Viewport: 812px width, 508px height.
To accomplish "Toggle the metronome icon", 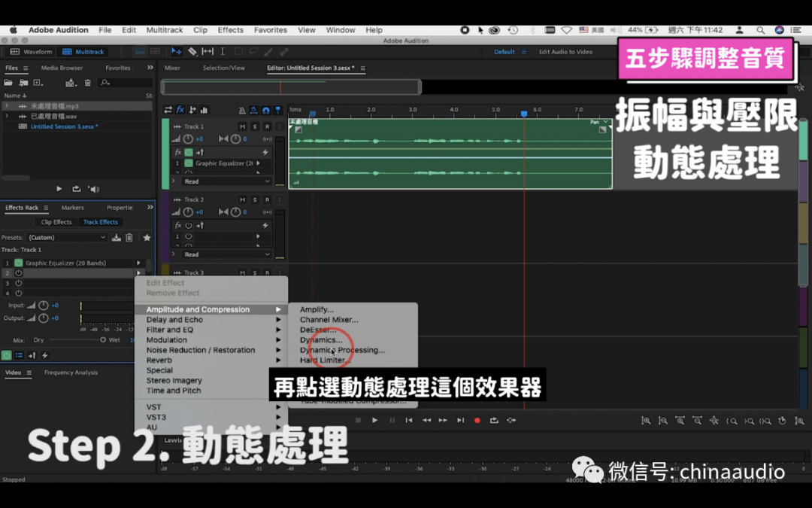I will coord(242,110).
